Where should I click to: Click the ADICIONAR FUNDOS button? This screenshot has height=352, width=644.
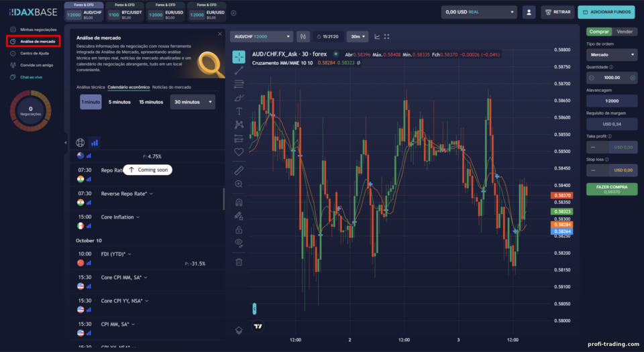606,12
